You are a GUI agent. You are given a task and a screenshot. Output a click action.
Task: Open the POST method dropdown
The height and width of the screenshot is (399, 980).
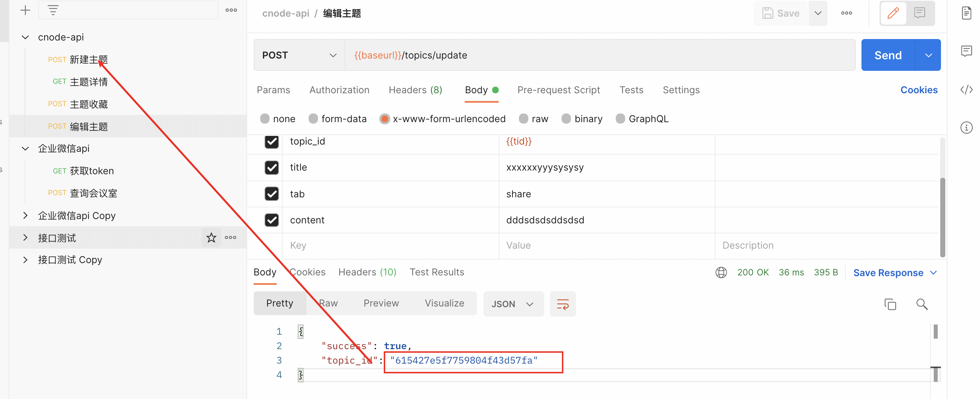coord(300,56)
